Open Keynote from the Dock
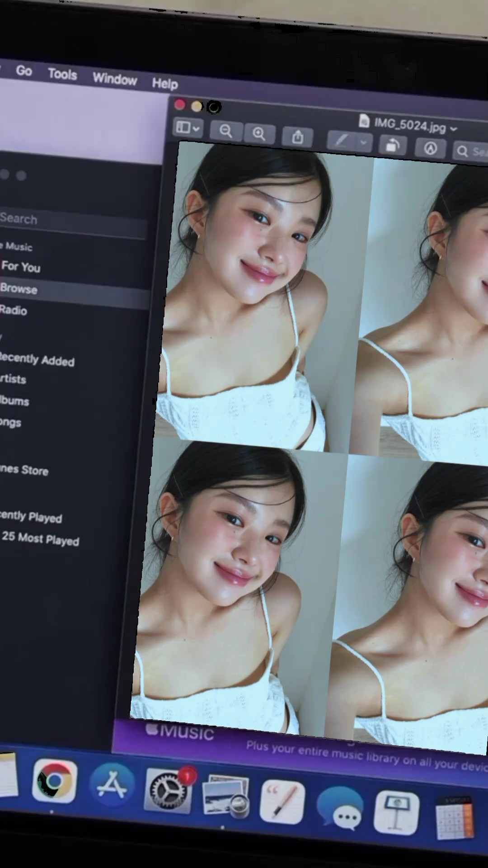Image resolution: width=488 pixels, height=868 pixels. 396,812
